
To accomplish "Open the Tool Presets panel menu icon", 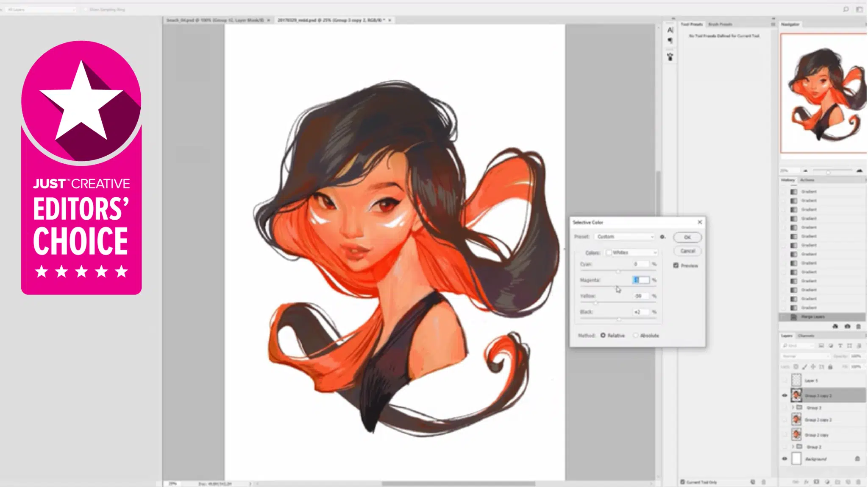I will [x=773, y=24].
